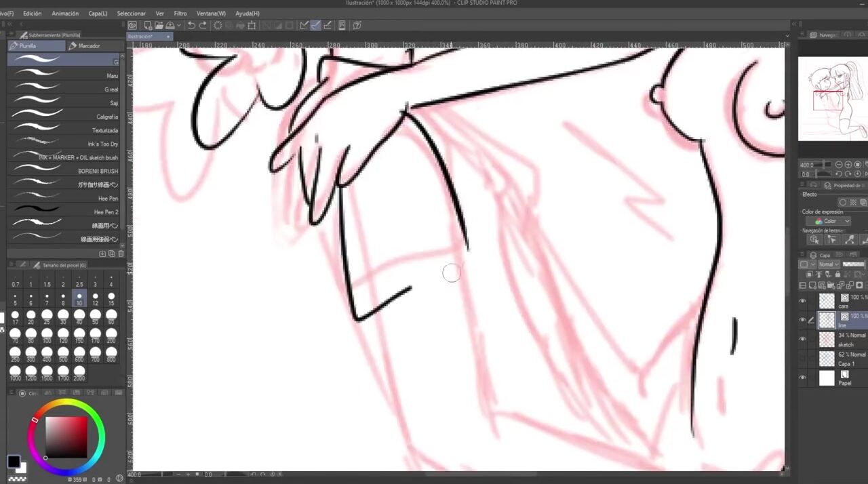
Task: Open the Clip Studio launcher icon
Action: 133,26
